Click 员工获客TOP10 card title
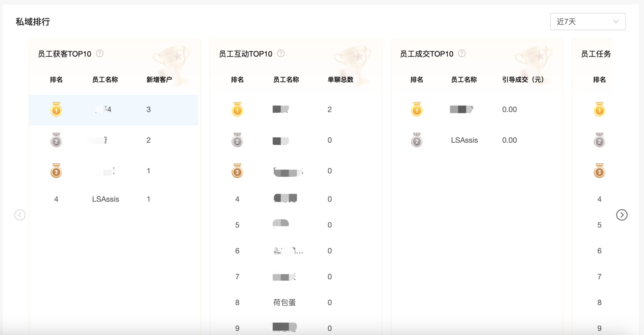The width and height of the screenshot is (644, 335). point(65,54)
